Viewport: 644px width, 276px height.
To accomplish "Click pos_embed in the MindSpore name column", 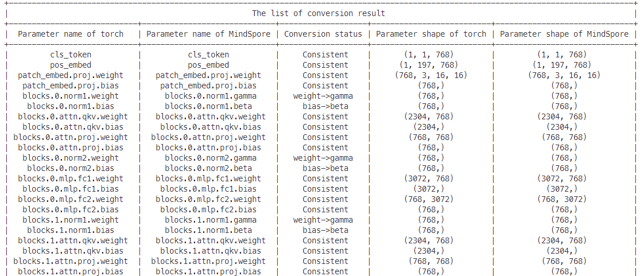I will pyautogui.click(x=208, y=65).
